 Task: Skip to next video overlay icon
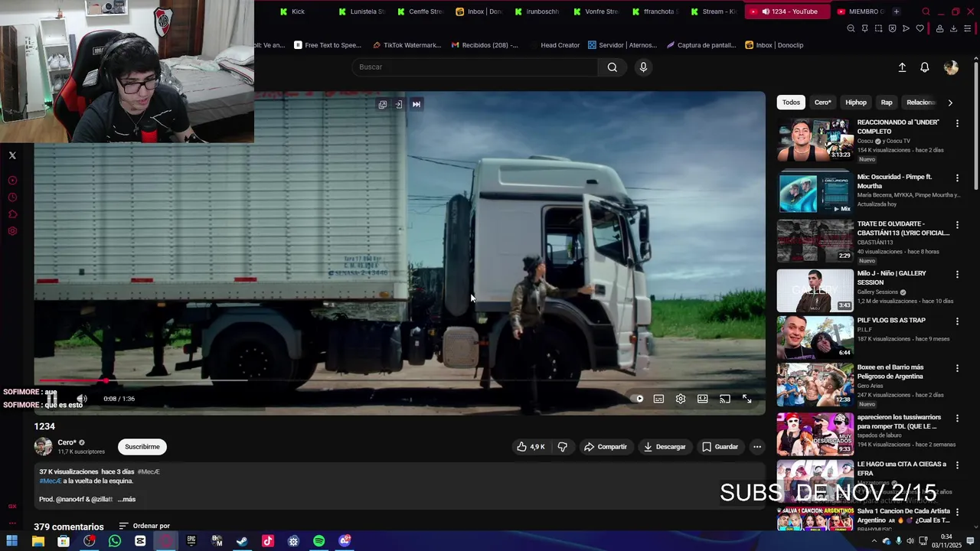click(416, 104)
